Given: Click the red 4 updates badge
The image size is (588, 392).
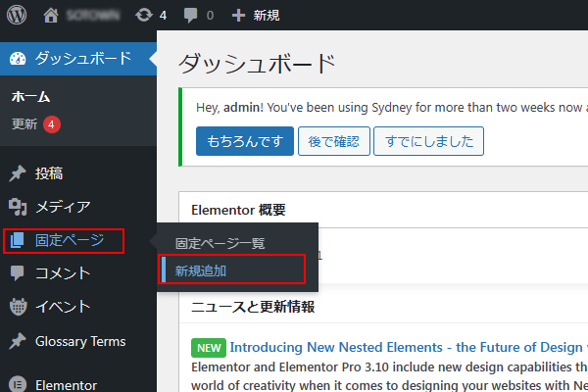Looking at the screenshot, I should coord(52,124).
